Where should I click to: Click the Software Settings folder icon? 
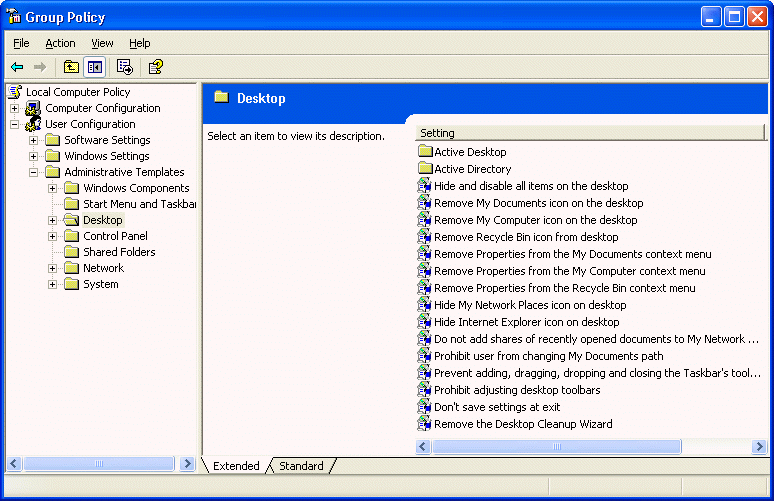[x=52, y=140]
